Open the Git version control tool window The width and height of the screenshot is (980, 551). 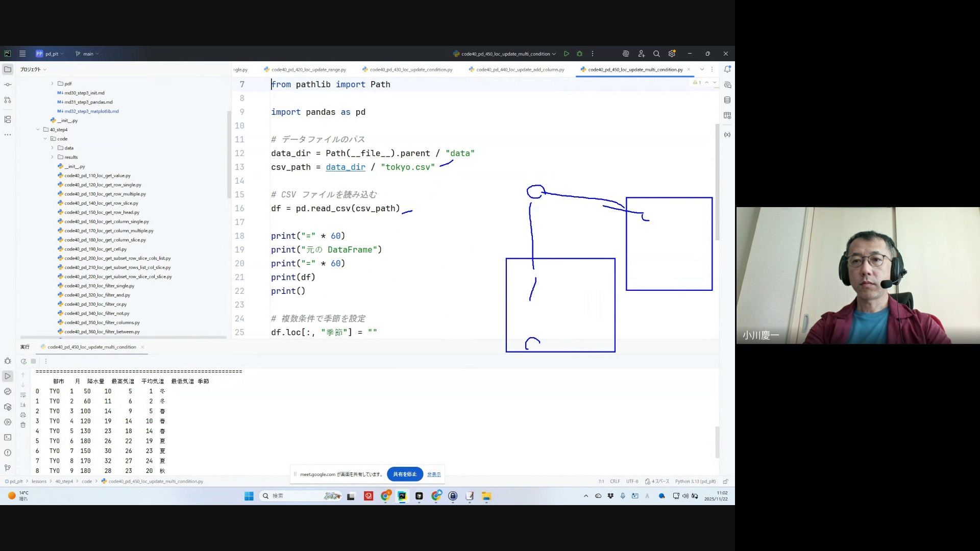click(8, 468)
